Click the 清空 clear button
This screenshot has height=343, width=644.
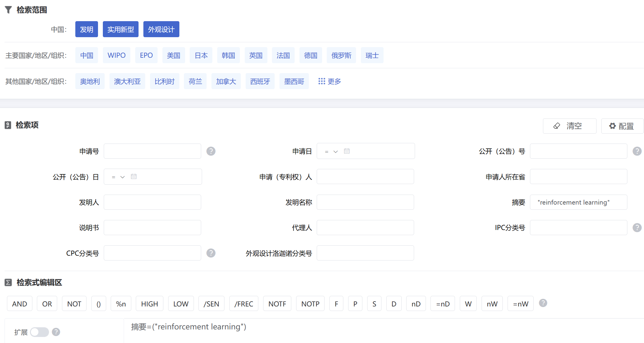pos(569,126)
